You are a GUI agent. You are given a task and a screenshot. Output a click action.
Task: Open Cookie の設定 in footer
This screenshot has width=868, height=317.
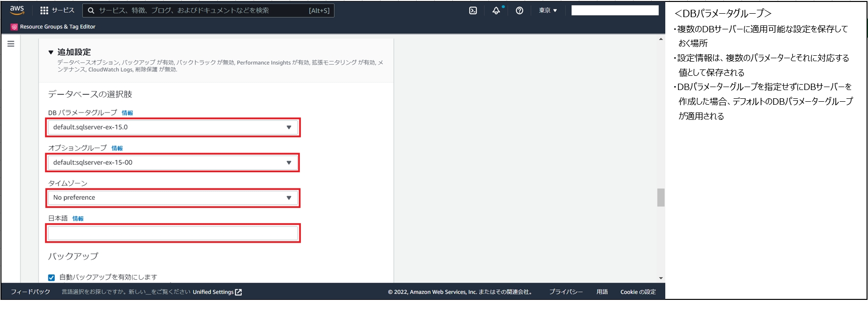[x=638, y=292]
